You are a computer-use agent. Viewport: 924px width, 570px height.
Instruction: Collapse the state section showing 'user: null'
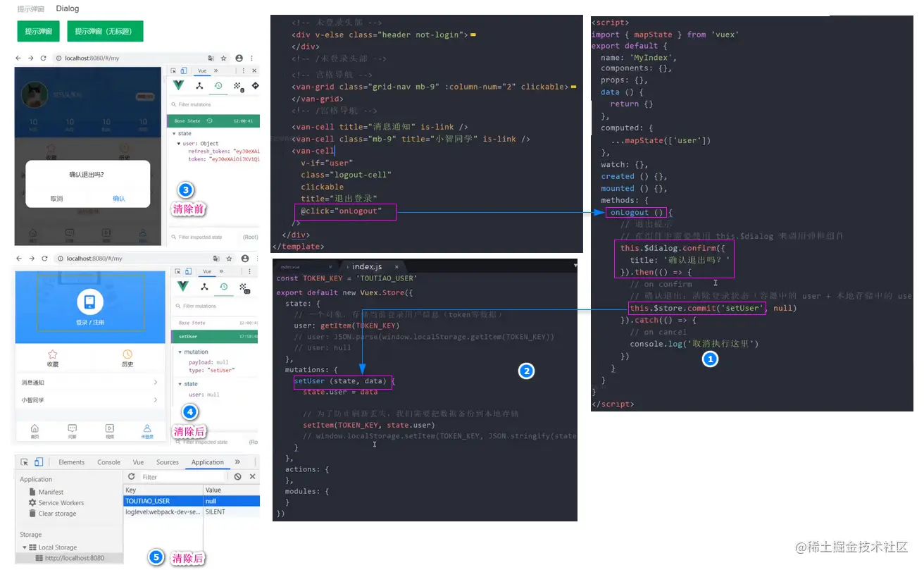pyautogui.click(x=180, y=384)
